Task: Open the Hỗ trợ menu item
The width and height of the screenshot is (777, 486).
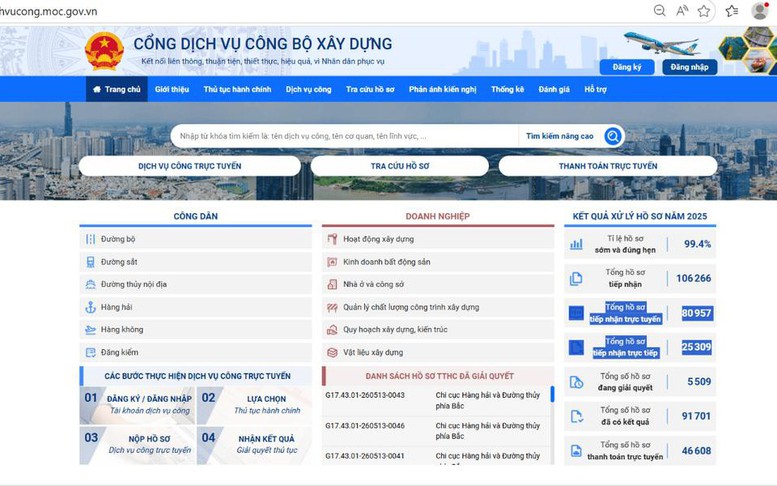Action: pyautogui.click(x=595, y=89)
